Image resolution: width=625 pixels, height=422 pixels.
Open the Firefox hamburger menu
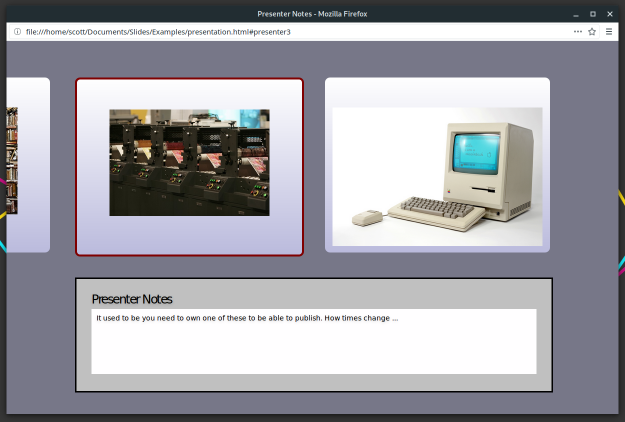pos(609,31)
